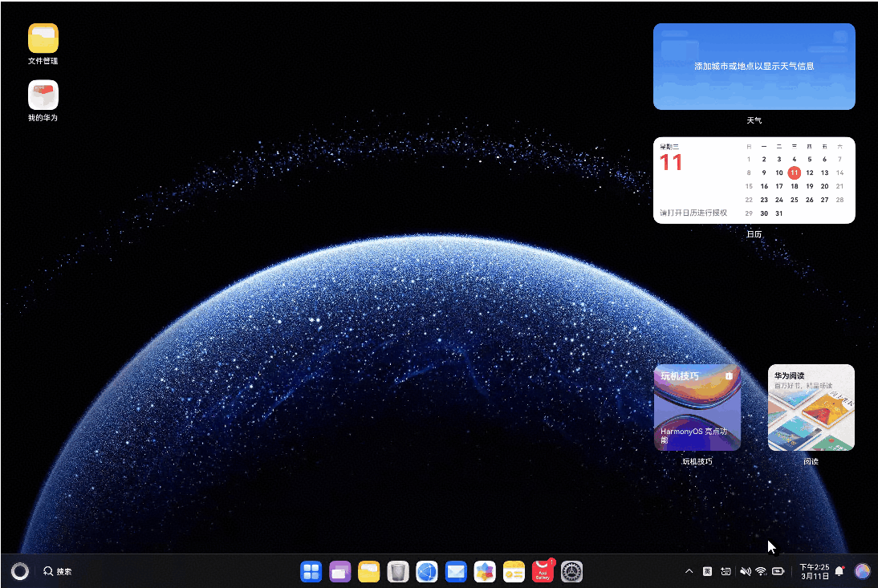Open the yellow folder icon in dock
The height and width of the screenshot is (588, 878).
coord(369,571)
